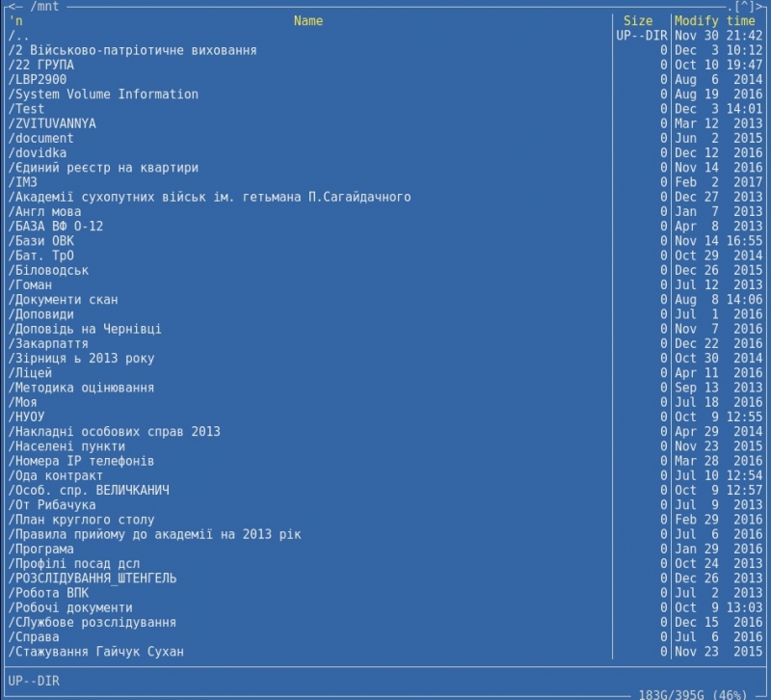Click the 'n sort order indicator
This screenshot has width=771, height=700.
(15, 20)
